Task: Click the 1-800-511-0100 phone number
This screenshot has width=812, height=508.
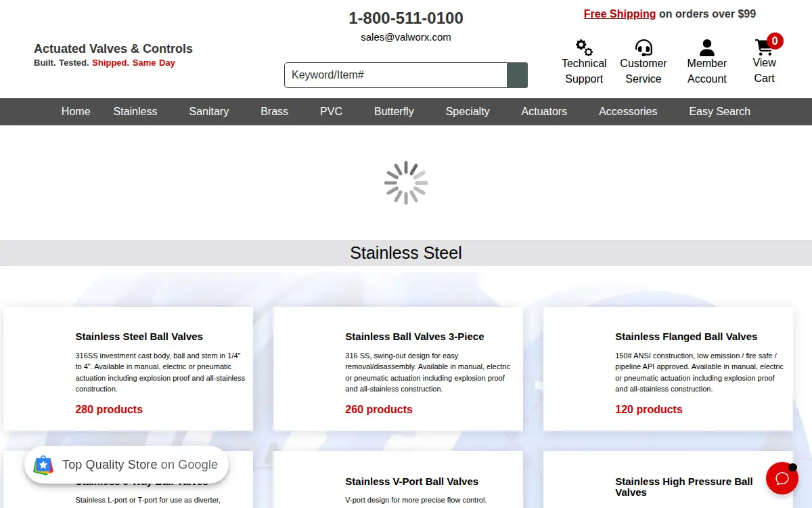Action: pos(406,18)
